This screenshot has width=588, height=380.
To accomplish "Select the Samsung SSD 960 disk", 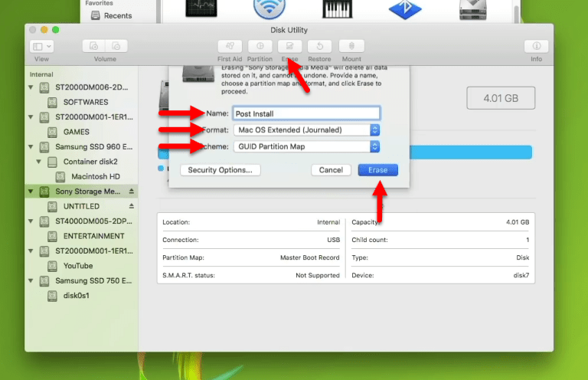I will click(93, 146).
